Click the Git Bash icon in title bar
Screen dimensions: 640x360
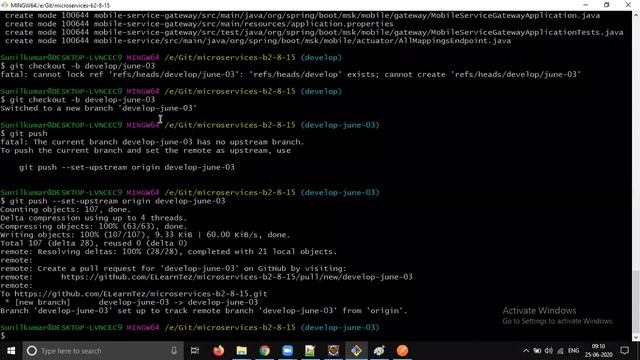[x=5, y=5]
